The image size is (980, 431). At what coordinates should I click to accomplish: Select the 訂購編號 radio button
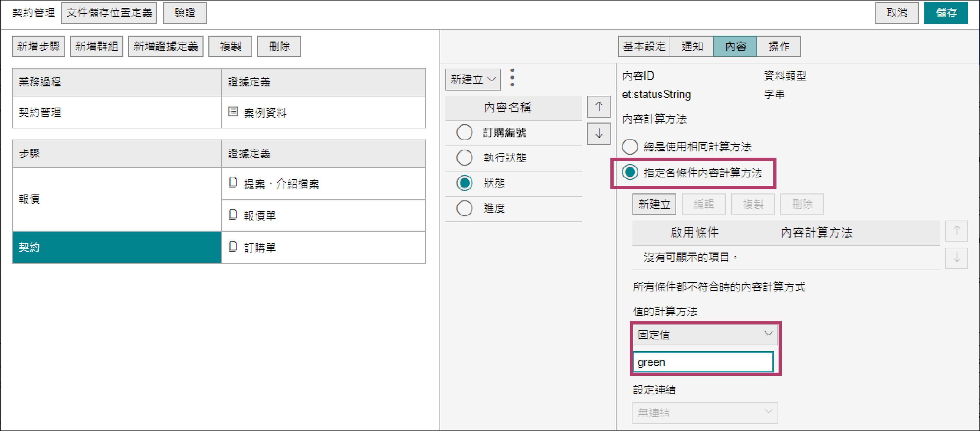[x=464, y=133]
